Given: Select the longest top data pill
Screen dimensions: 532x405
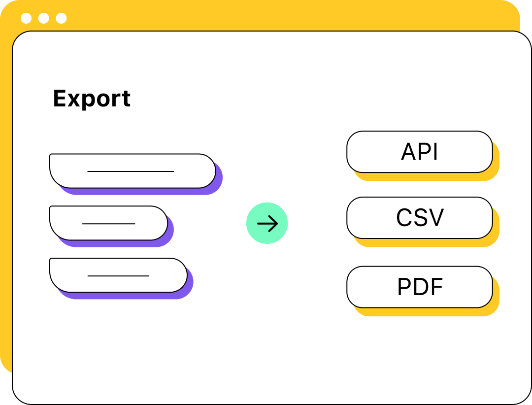Looking at the screenshot, I should (x=133, y=171).
